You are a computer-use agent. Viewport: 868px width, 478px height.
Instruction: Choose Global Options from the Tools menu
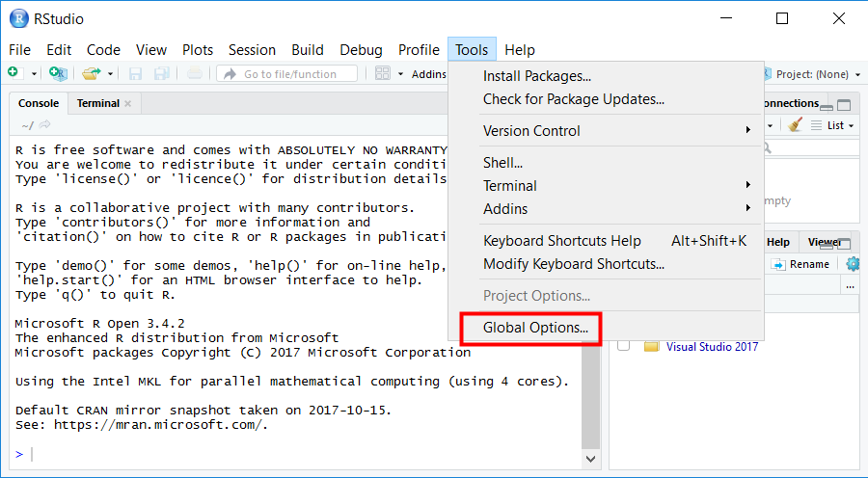tap(535, 328)
